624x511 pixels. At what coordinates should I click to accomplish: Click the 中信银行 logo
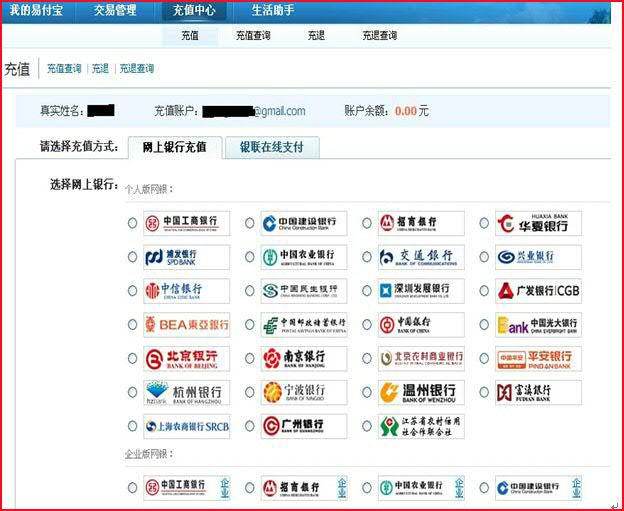[187, 291]
